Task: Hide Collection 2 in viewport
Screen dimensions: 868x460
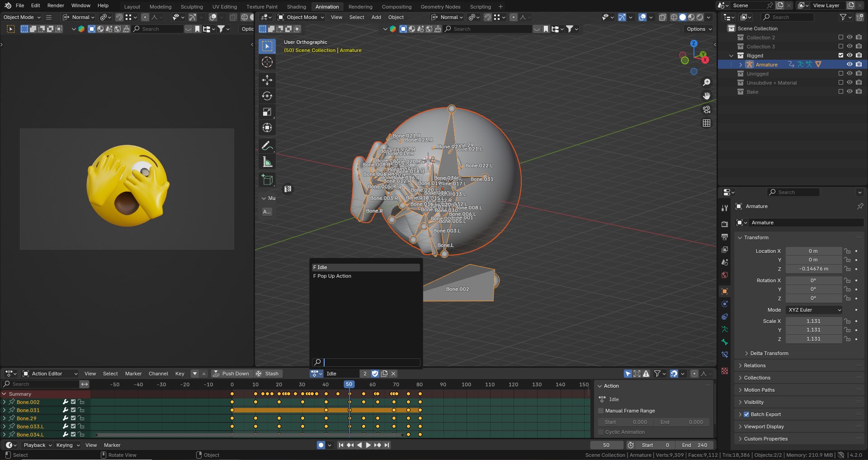Action: tap(849, 38)
